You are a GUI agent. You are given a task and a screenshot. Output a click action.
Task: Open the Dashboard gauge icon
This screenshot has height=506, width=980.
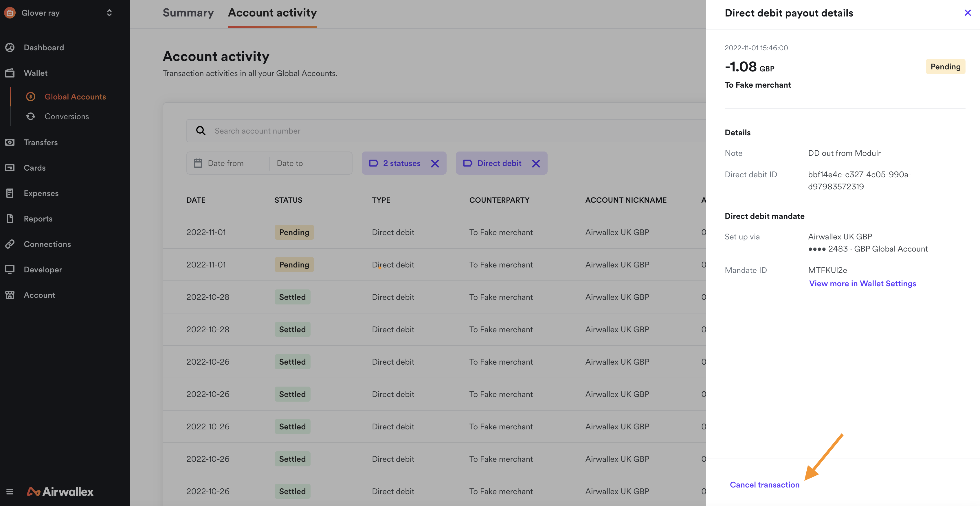tap(10, 47)
